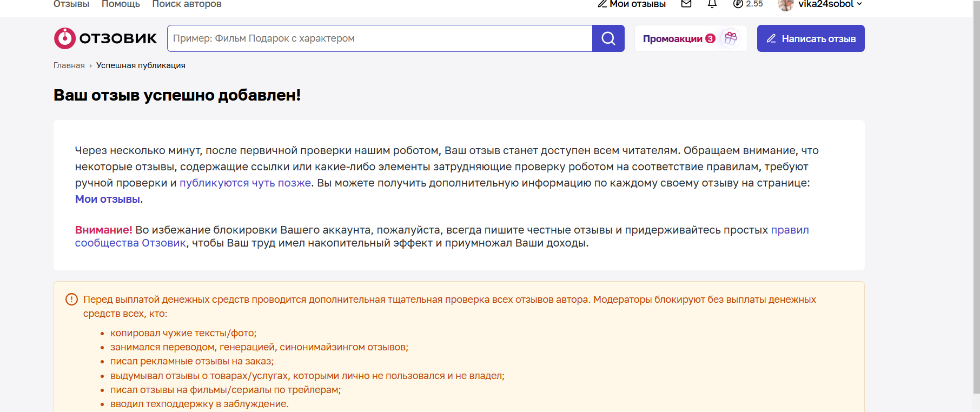Screen dimensions: 980x412
Task: Click bullet выдумывал отзывы о товарах/услугах
Action: [x=307, y=376]
